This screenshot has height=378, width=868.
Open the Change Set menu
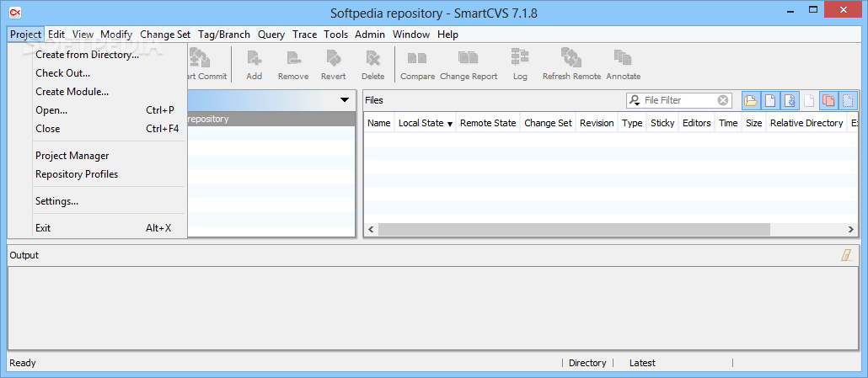[165, 35]
